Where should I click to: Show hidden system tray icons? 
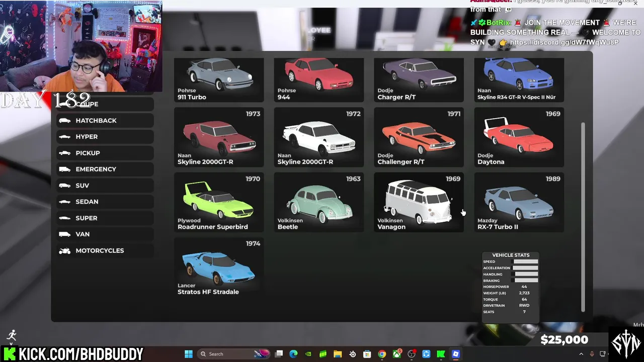click(581, 354)
